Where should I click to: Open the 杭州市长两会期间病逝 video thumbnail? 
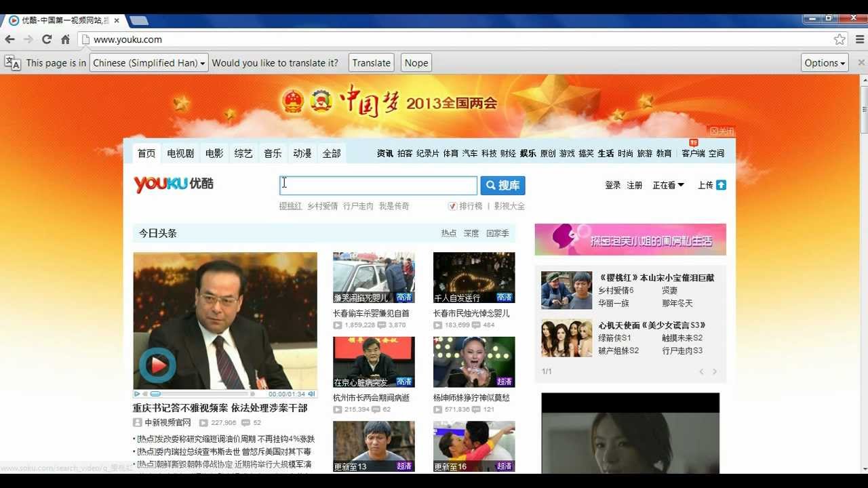[374, 362]
